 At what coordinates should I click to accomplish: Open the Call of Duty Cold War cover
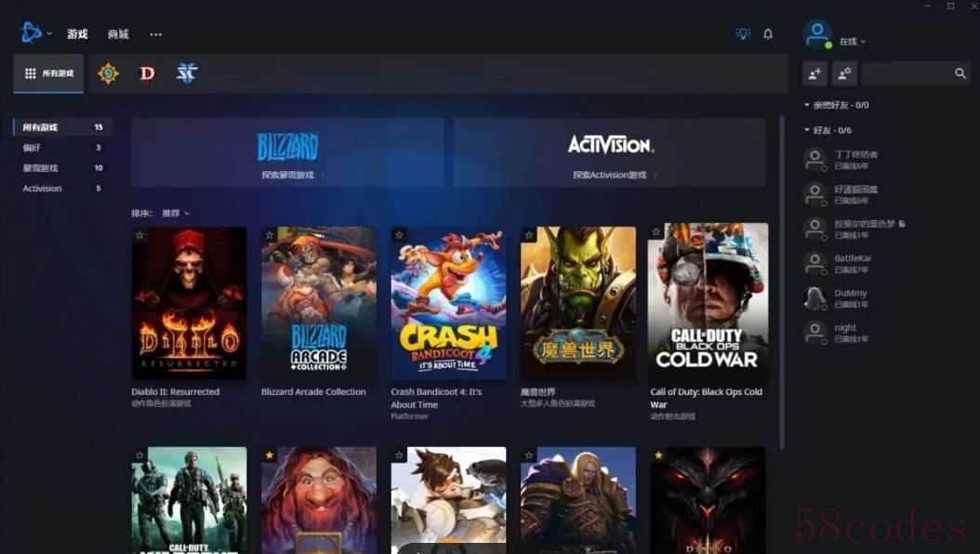[x=709, y=301]
